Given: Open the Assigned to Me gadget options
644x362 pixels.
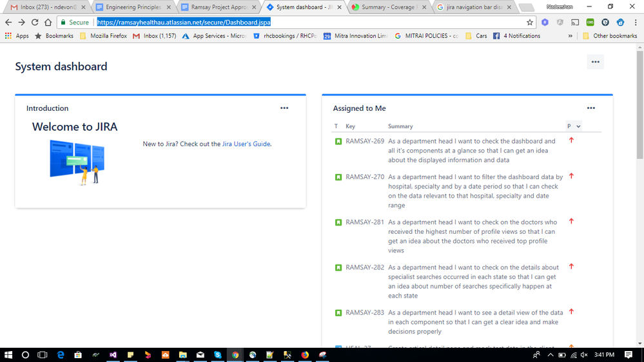Looking at the screenshot, I should [590, 108].
